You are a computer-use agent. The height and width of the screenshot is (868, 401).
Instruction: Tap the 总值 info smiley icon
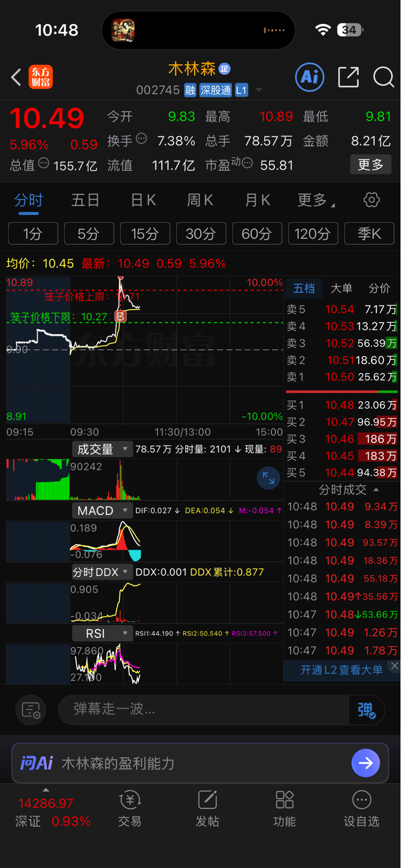44,163
